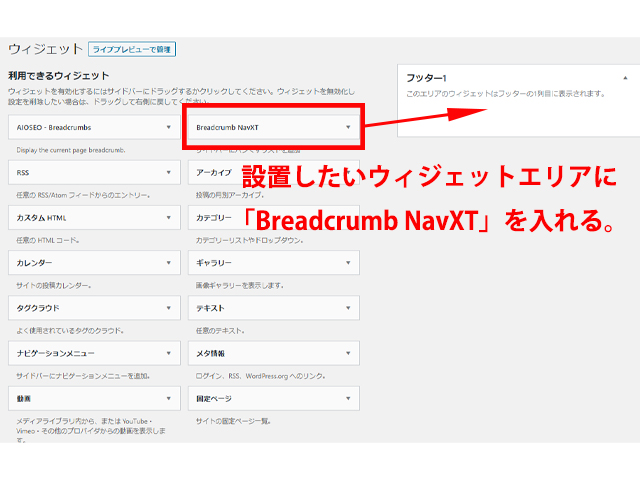Expand the カスタム HTML widget arrow
The image size is (640, 480).
[x=169, y=218]
